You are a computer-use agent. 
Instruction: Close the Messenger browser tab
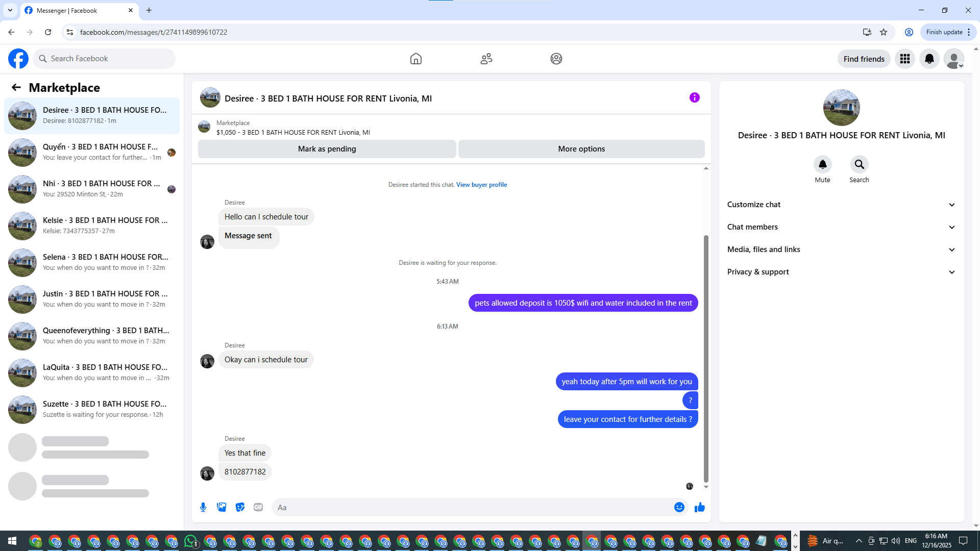(131, 10)
